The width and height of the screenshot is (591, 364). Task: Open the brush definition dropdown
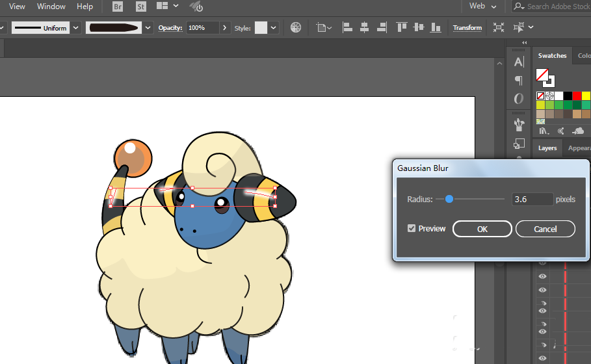pos(148,27)
